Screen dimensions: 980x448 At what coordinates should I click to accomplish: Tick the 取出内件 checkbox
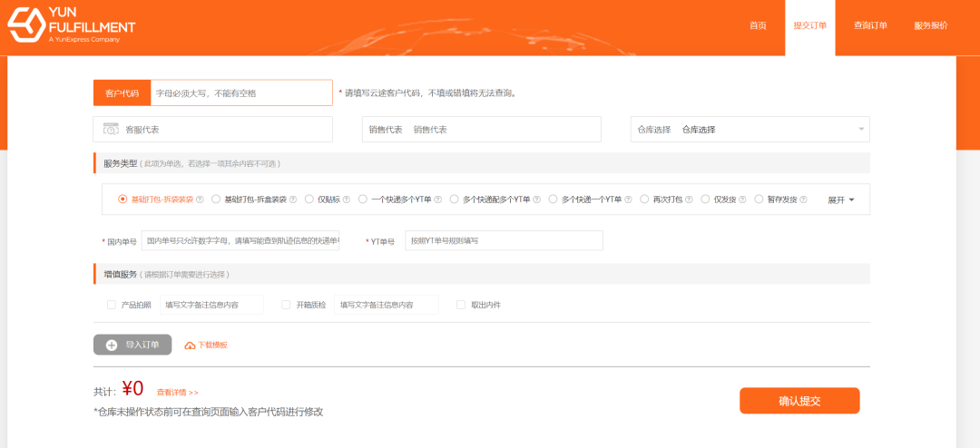461,305
